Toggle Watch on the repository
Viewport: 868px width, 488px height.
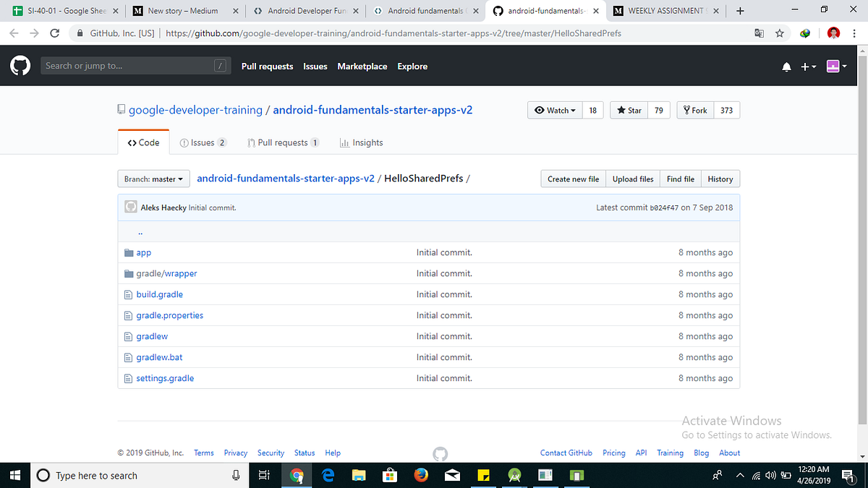(x=555, y=110)
